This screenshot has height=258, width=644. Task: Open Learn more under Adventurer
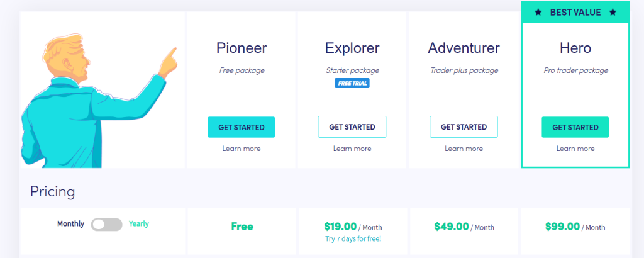(464, 149)
